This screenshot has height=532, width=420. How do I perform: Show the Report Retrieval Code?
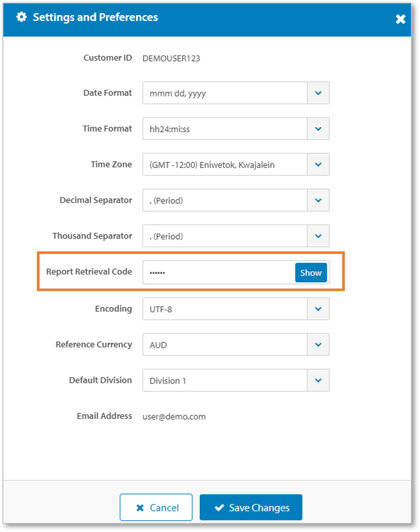(311, 273)
